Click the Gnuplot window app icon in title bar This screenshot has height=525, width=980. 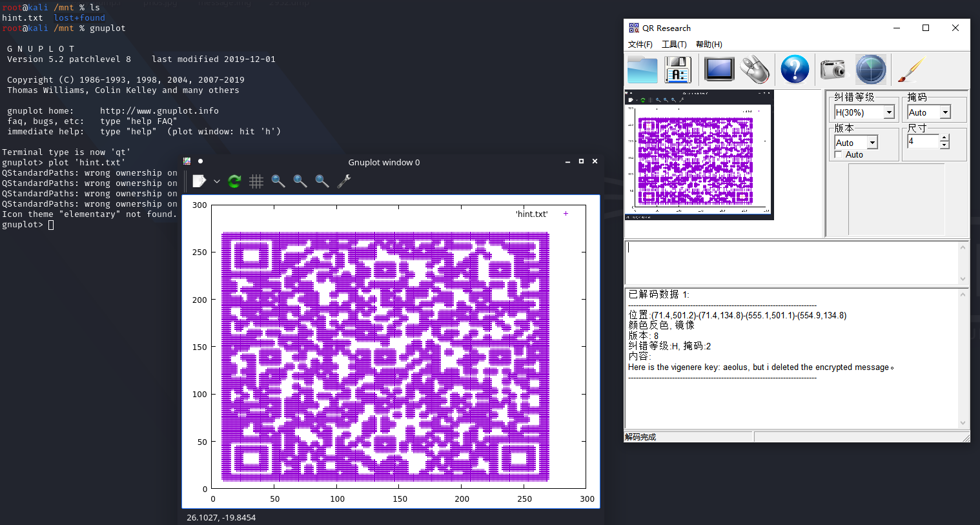coord(187,161)
